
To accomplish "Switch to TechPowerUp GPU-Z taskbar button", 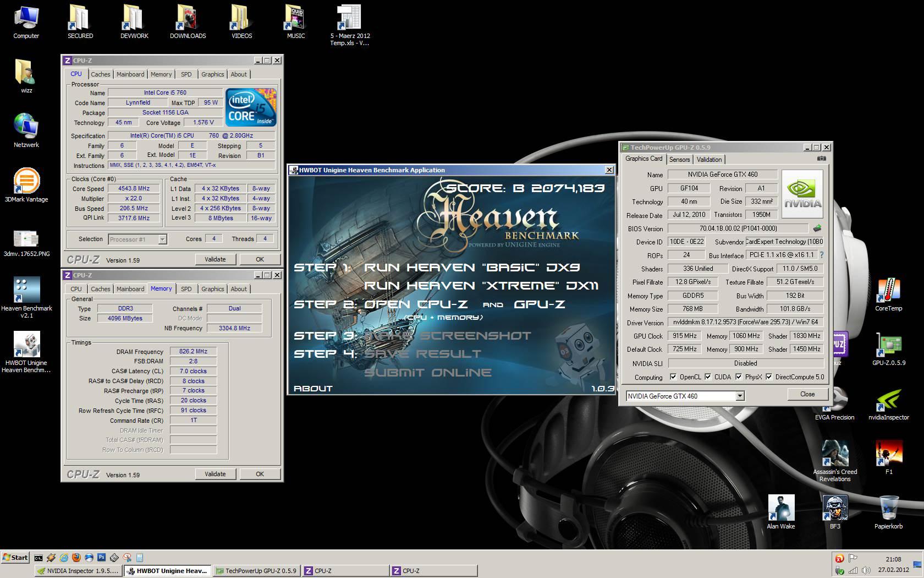I will (x=256, y=571).
